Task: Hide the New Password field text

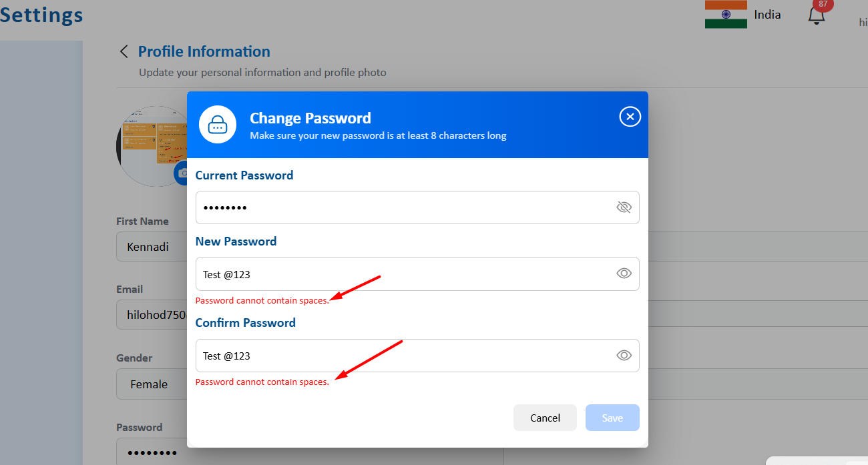Action: (624, 274)
